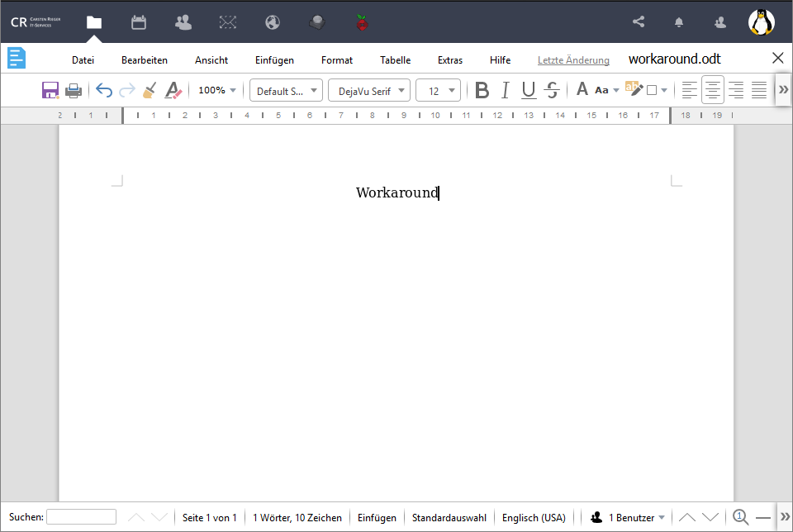Click Standardauswahl in the status bar
The image size is (793, 532).
pos(449,516)
